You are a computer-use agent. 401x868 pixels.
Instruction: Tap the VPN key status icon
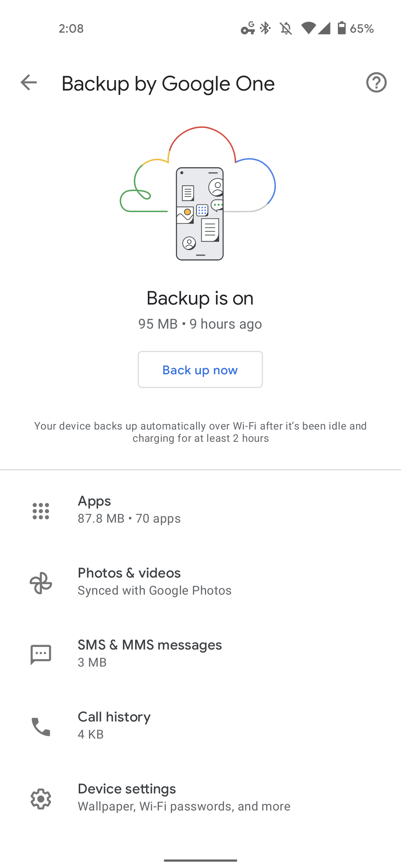coord(248,28)
